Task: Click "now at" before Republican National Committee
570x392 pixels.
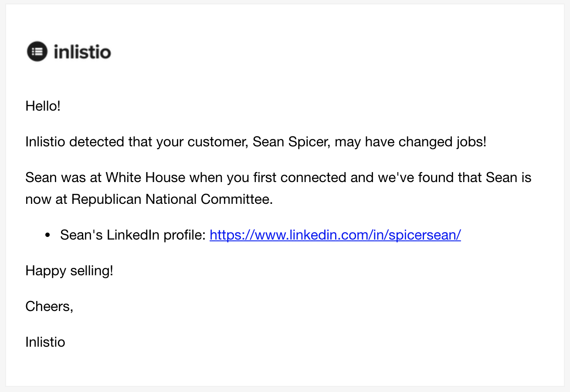Action: 47,199
